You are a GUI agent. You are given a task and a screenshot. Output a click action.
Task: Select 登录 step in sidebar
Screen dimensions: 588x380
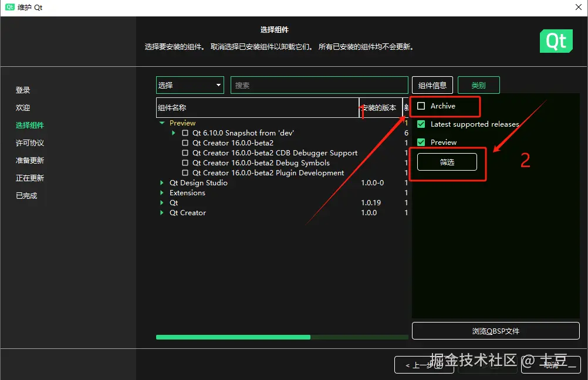coord(23,90)
